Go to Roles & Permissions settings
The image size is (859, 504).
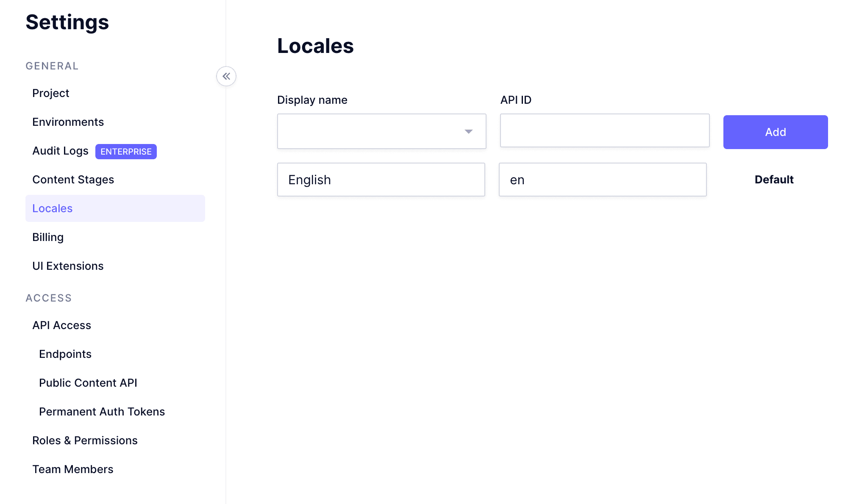pyautogui.click(x=85, y=440)
